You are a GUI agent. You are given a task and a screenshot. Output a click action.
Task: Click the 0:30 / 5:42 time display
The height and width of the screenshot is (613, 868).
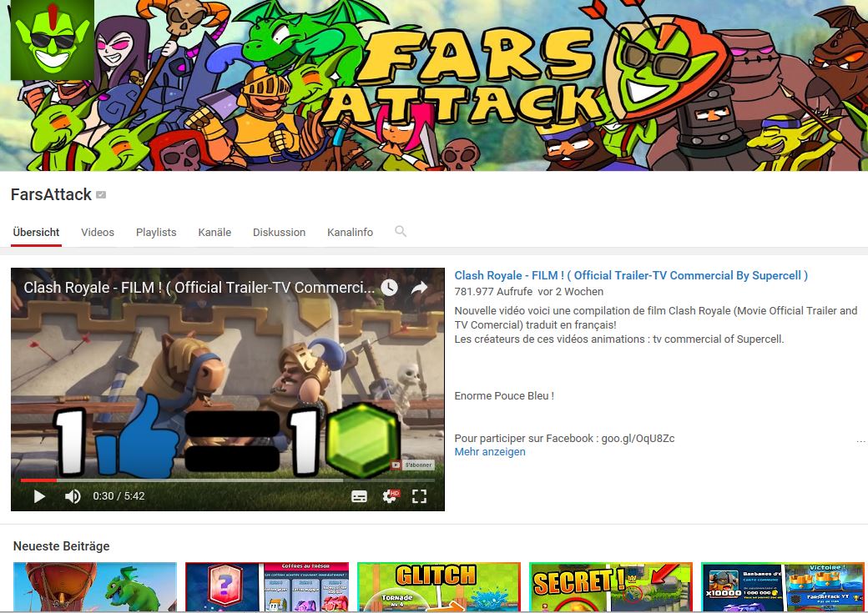click(x=119, y=496)
